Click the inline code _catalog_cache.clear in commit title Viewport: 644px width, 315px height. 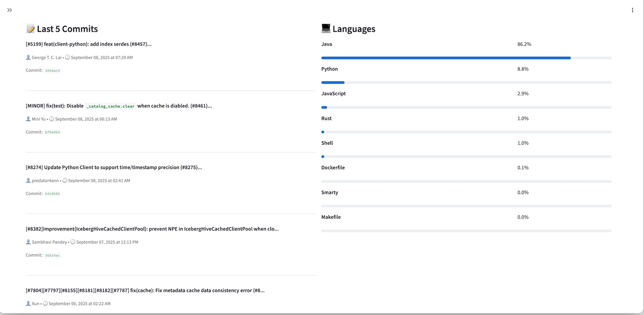[110, 105]
